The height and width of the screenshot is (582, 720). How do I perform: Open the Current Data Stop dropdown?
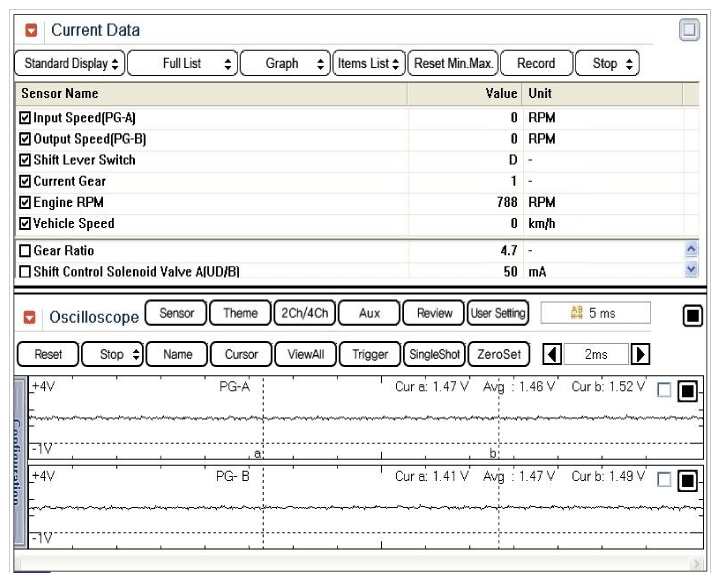(607, 63)
